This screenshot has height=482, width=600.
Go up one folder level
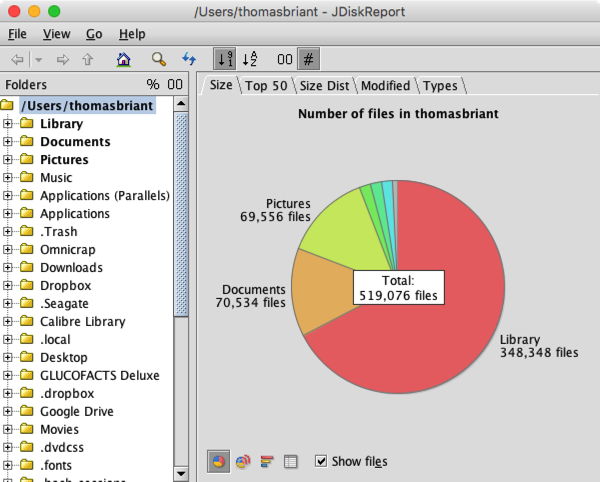tap(88, 59)
